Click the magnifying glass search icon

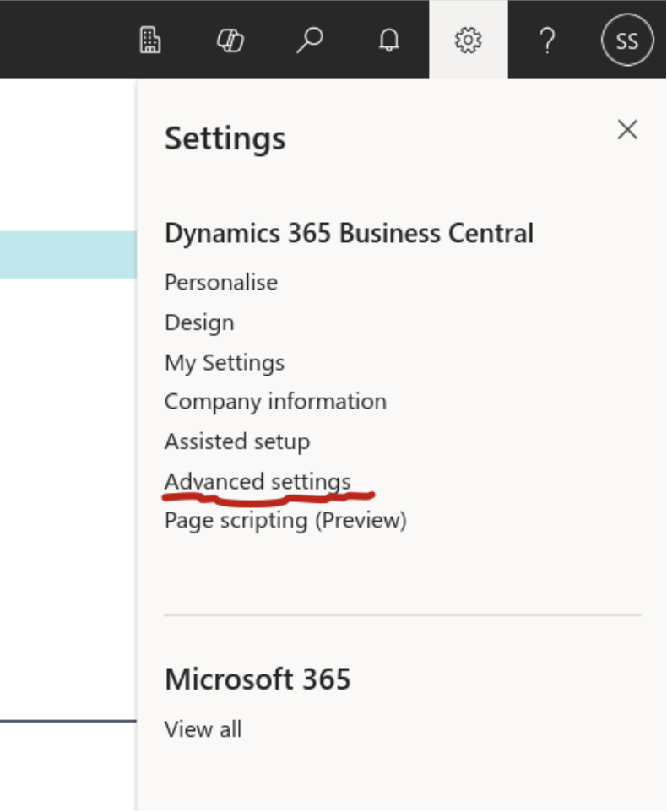(310, 40)
